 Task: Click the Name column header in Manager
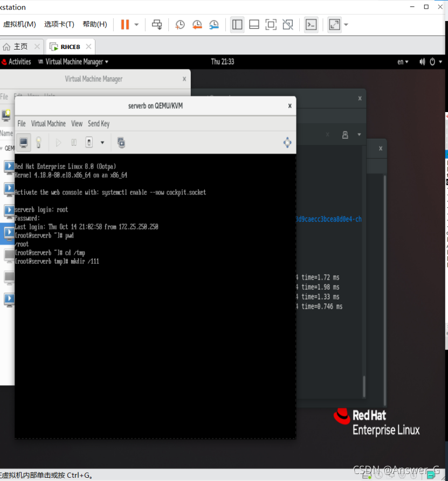(6, 134)
